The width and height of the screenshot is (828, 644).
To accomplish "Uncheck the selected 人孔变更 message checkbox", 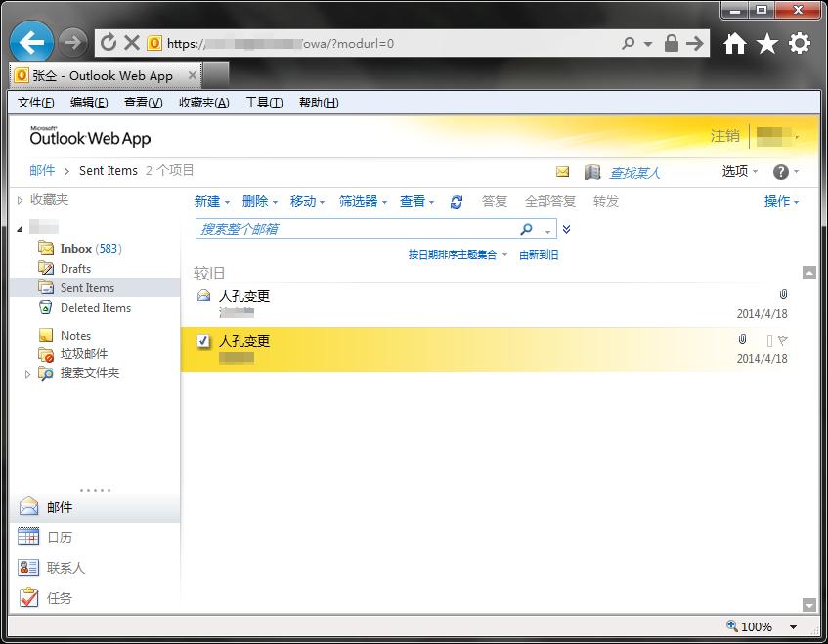I will (x=203, y=341).
